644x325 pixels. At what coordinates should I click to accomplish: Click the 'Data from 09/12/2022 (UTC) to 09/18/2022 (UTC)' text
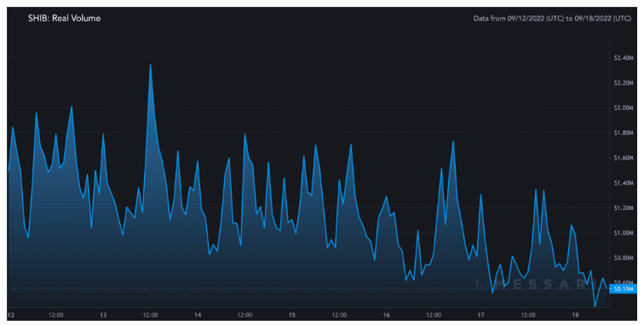click(552, 19)
